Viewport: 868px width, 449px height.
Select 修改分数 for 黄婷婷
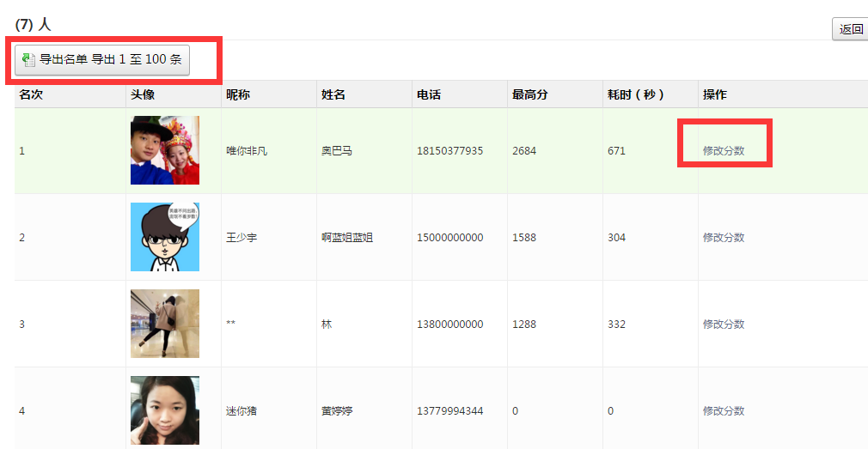click(x=723, y=410)
